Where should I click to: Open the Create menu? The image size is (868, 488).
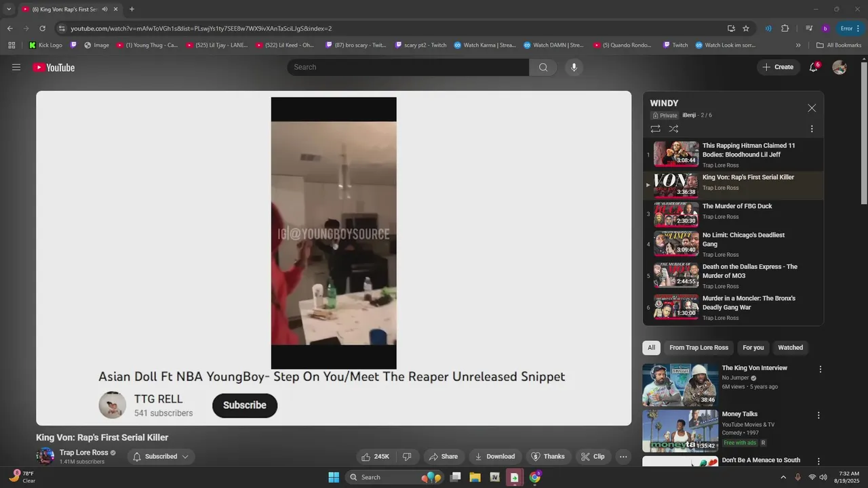point(778,67)
